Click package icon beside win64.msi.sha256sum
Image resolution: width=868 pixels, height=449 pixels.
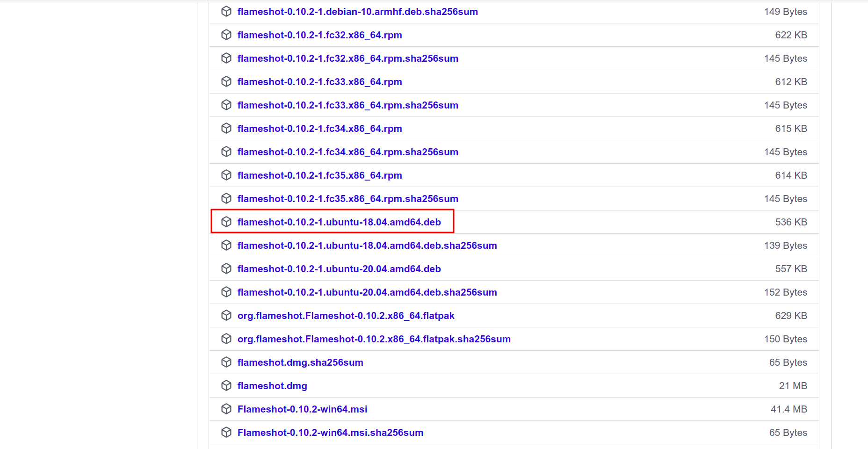(x=226, y=432)
